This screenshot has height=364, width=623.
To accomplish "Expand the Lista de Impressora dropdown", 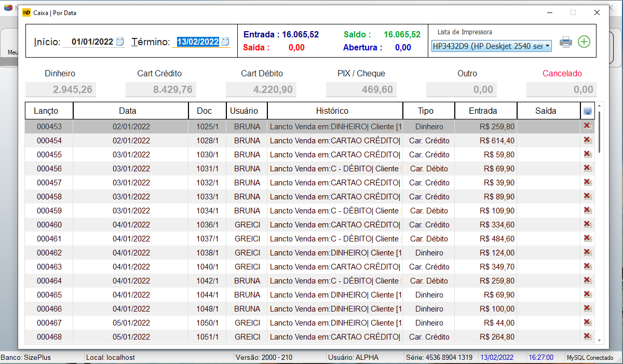I will 548,46.
